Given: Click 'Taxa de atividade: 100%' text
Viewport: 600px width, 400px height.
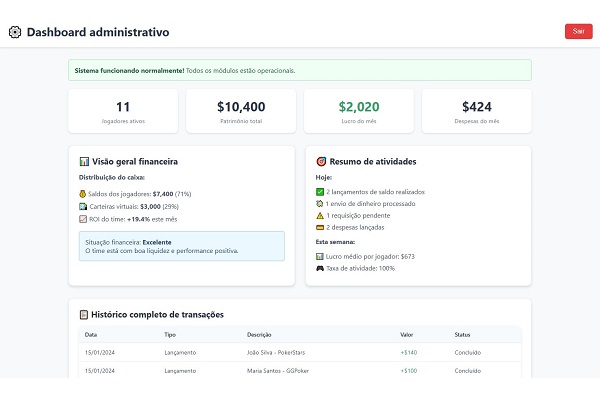Looking at the screenshot, I should click(360, 268).
